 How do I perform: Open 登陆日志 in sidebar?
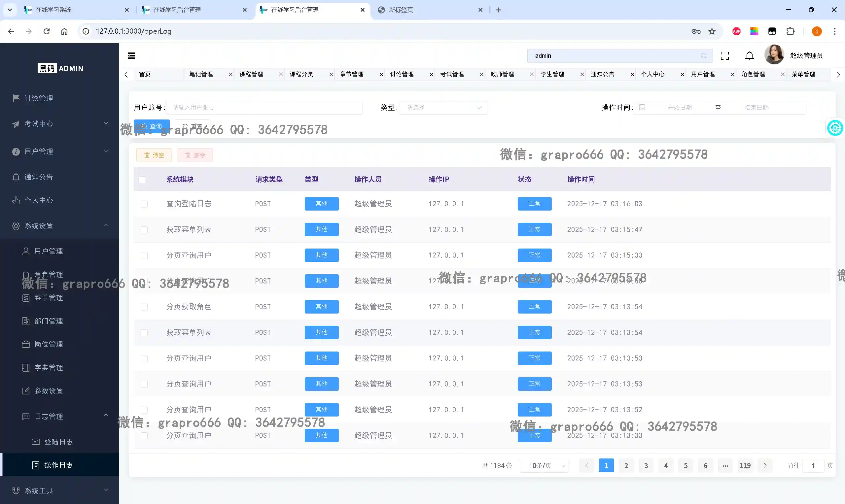58,442
